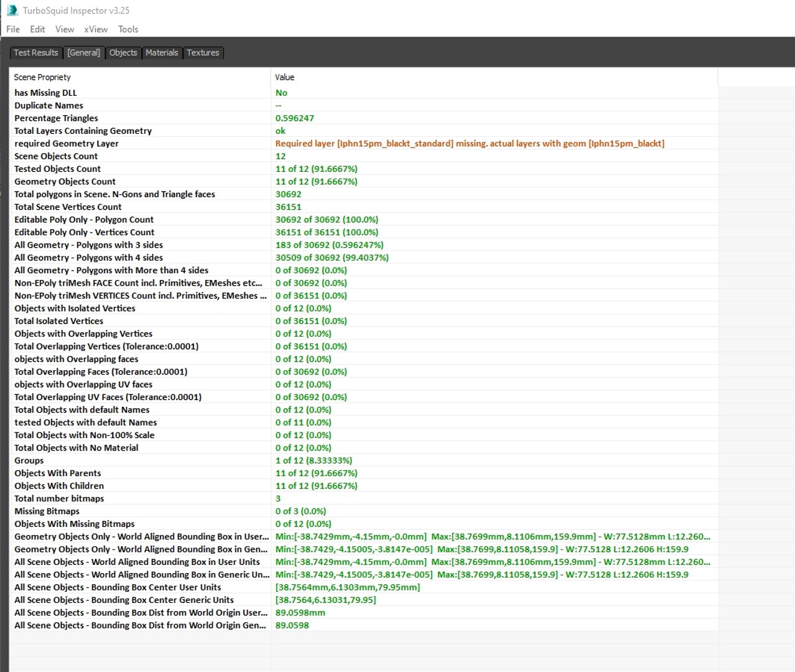Select Polygons with More than 4 sides row
This screenshot has height=672, width=795.
pyautogui.click(x=364, y=271)
